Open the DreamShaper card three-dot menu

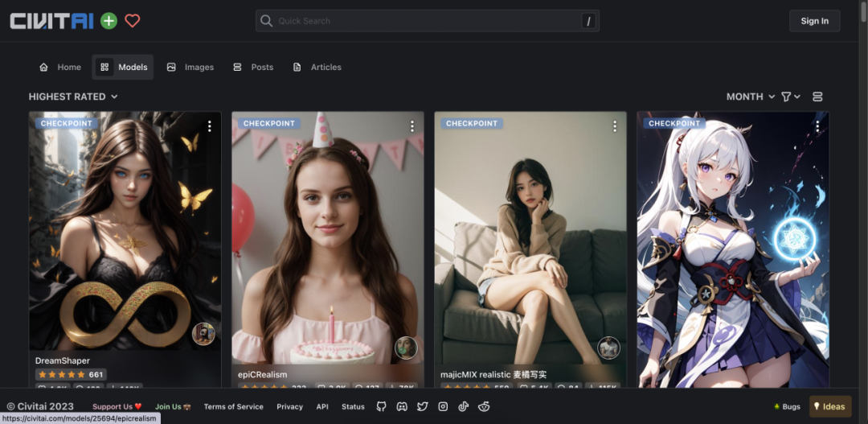[x=209, y=126]
